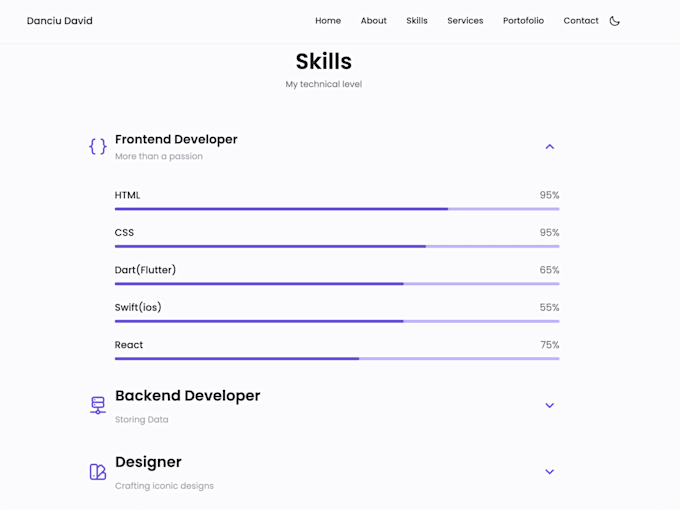Go to the Home nav link
Screen dimensions: 680x510
(328, 21)
